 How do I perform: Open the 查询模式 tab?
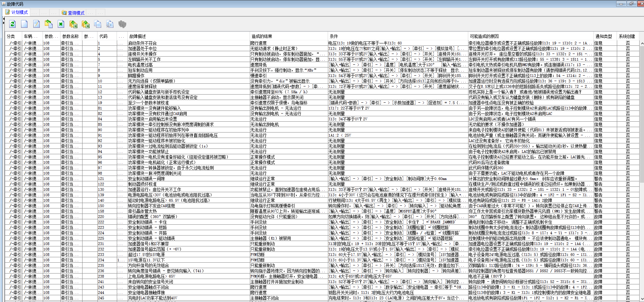click(73, 13)
